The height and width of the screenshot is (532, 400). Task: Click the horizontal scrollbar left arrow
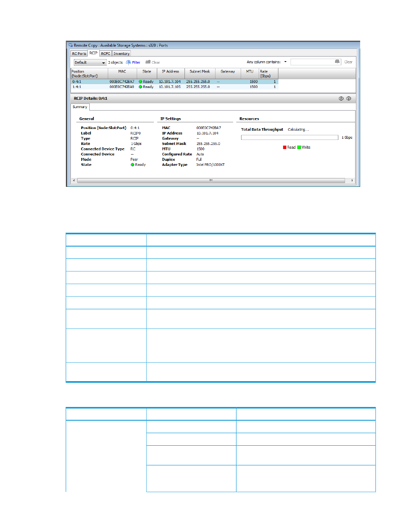[74, 181]
